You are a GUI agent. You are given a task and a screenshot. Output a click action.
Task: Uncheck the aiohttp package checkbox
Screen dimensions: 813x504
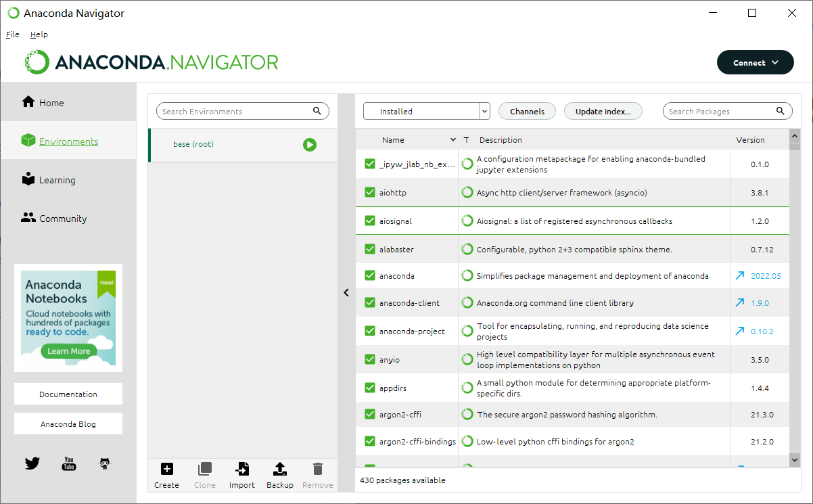click(x=369, y=193)
